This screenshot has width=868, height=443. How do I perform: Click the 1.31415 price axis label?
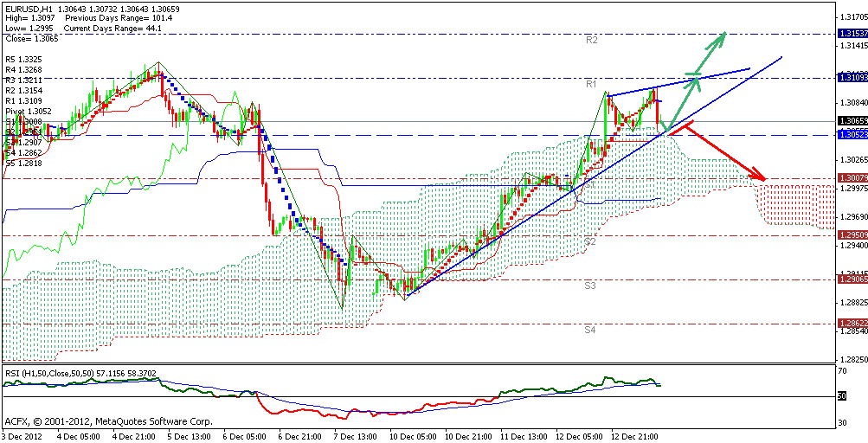852,46
